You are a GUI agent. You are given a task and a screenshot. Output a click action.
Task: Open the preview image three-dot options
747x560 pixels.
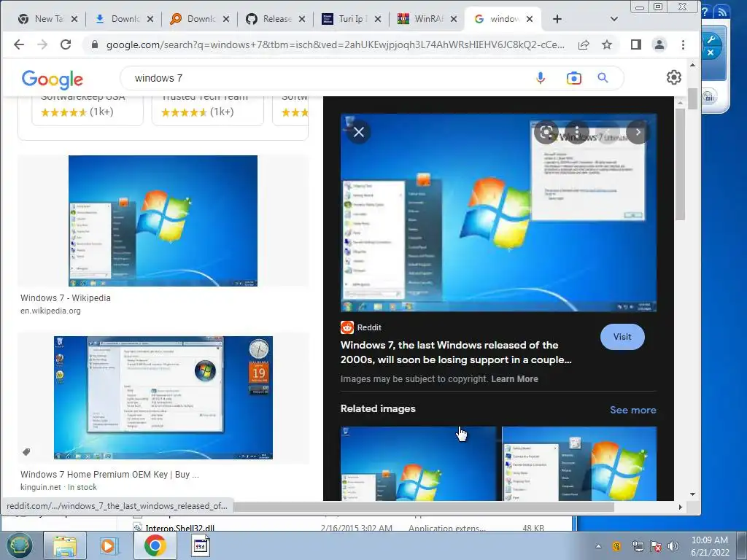point(576,132)
